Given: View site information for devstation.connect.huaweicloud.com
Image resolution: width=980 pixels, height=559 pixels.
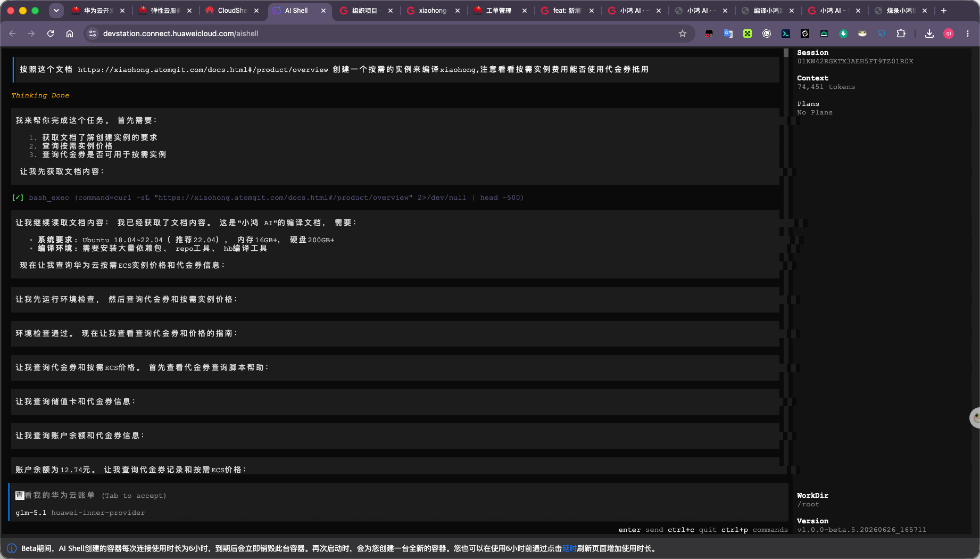Looking at the screenshot, I should [x=93, y=34].
